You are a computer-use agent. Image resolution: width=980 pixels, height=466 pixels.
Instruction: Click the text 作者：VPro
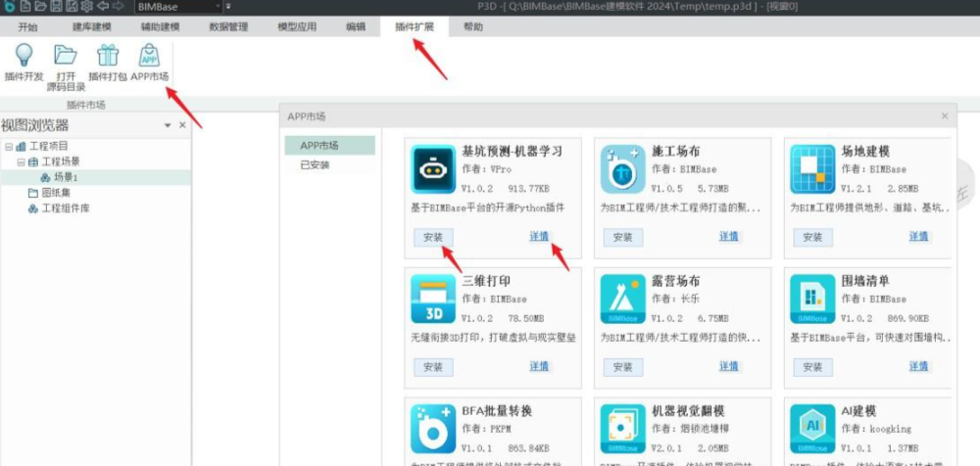click(x=487, y=169)
